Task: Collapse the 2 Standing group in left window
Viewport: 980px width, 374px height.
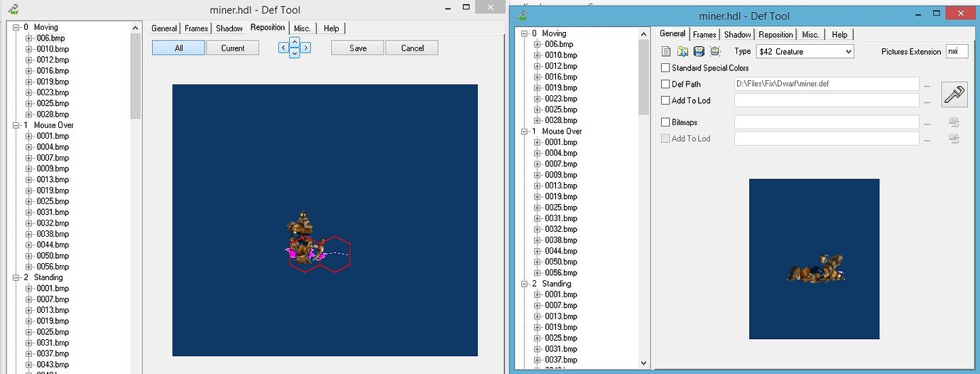Action: click(16, 277)
